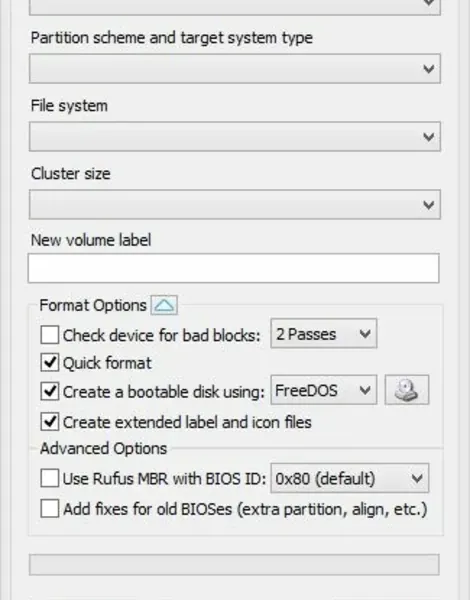This screenshot has height=600, width=470.
Task: Check Add fixes for old BIOSes option
Action: coord(50,509)
